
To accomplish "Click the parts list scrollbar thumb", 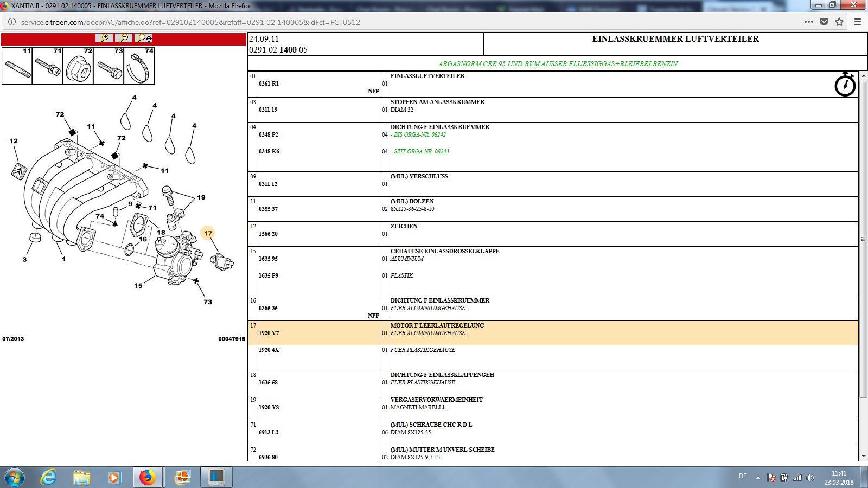I will (x=863, y=239).
